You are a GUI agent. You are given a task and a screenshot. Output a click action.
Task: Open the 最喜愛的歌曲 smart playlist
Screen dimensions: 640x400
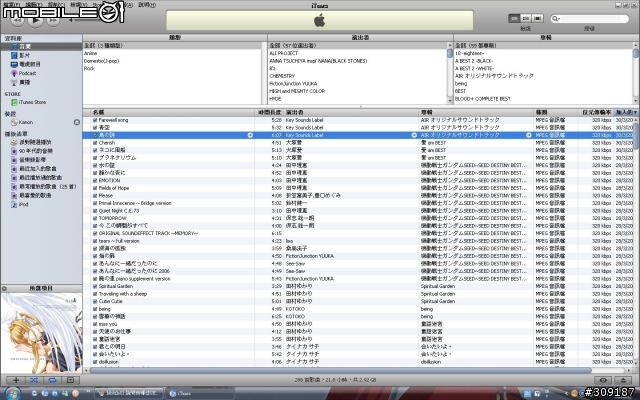(x=35, y=196)
